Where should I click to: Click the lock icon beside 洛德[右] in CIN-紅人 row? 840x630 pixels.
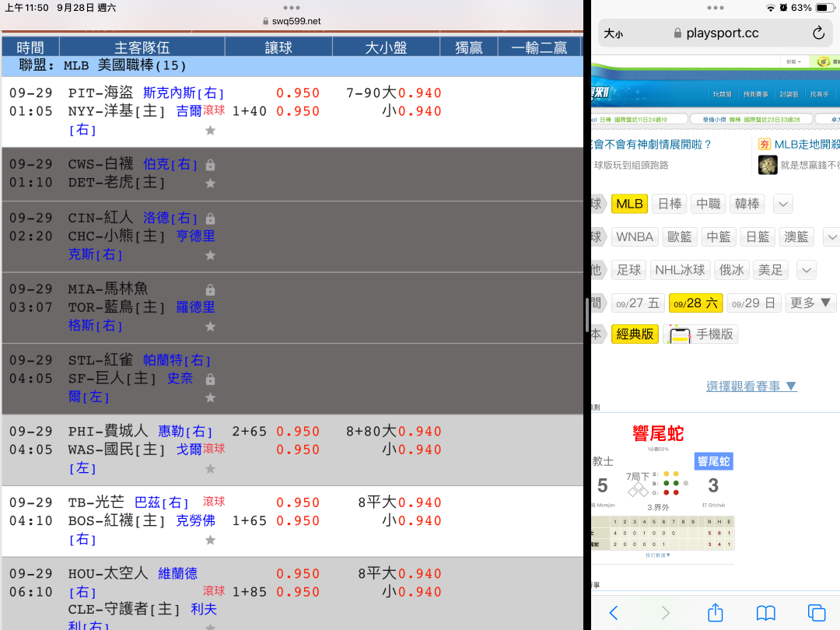click(211, 219)
